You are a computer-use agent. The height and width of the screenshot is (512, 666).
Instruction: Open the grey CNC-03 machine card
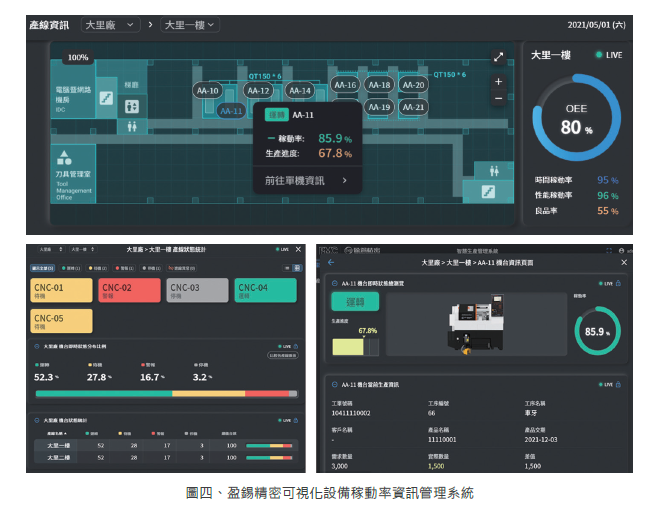pyautogui.click(x=197, y=290)
